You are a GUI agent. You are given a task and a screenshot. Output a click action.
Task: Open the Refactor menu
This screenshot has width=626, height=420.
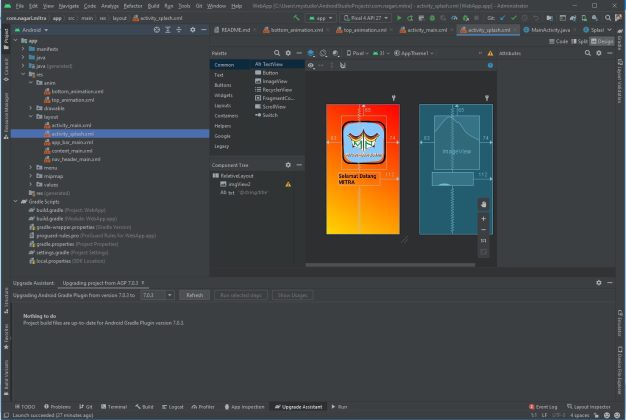[x=132, y=5]
